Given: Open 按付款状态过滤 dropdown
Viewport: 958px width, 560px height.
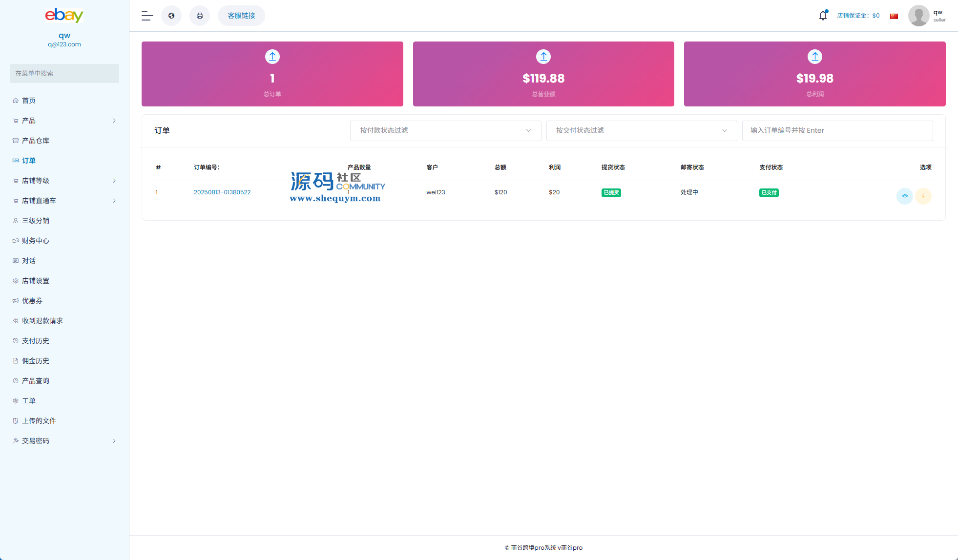Looking at the screenshot, I should [x=445, y=131].
